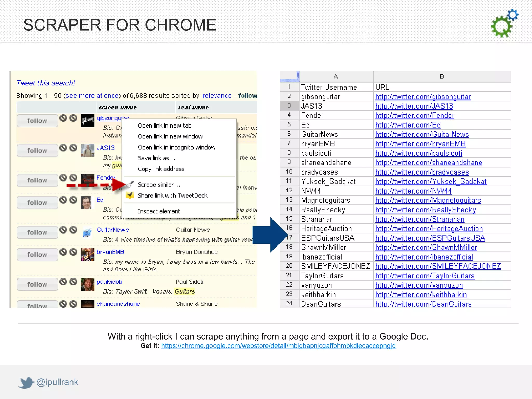Screen dimensions: 532x399
Task: Open the bryanEMB screen name link
Action: click(x=110, y=252)
